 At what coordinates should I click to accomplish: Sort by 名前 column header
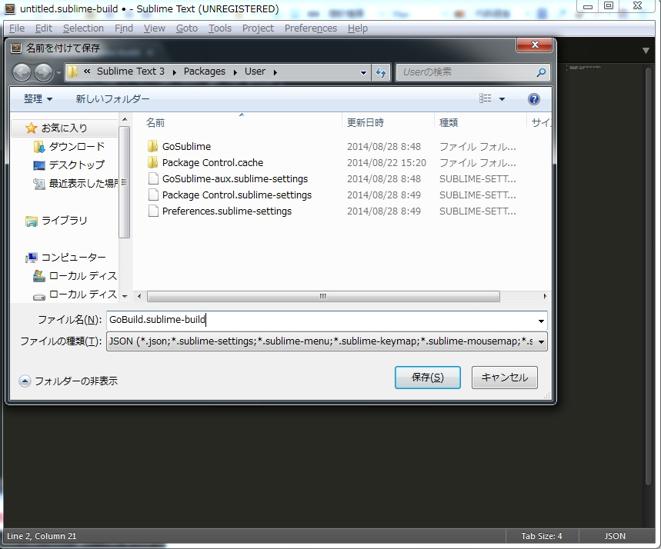pos(155,123)
